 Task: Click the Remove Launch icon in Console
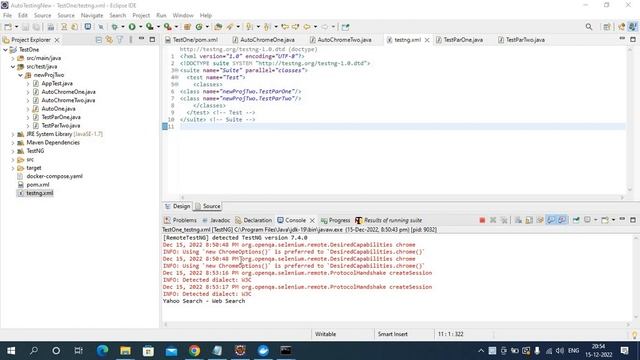pos(493,220)
